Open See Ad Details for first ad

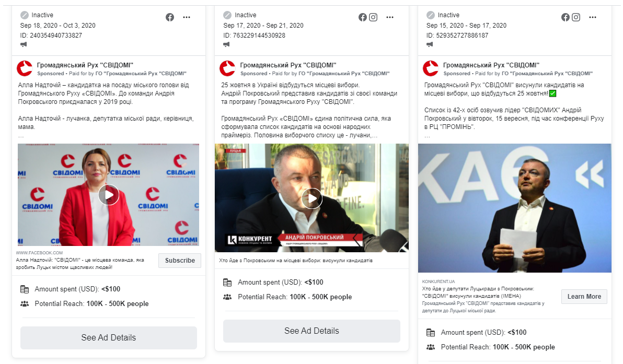point(109,337)
